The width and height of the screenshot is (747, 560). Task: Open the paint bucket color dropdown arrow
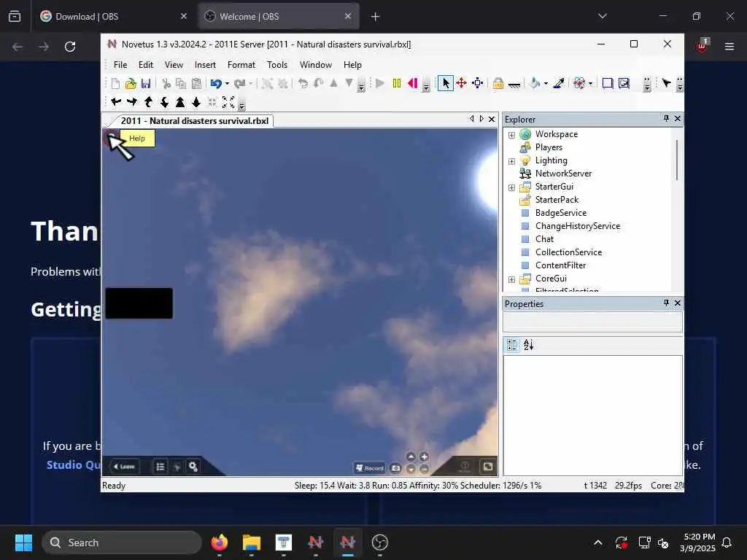[546, 84]
